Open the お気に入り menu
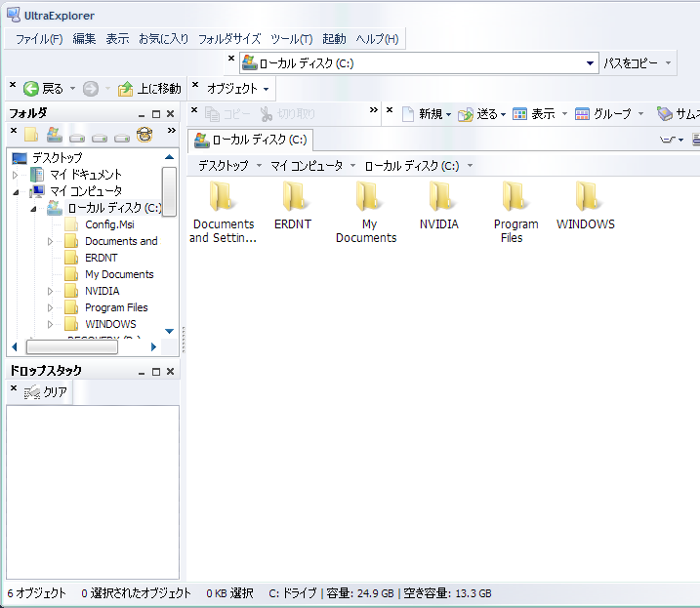The image size is (700, 608). pos(163,39)
